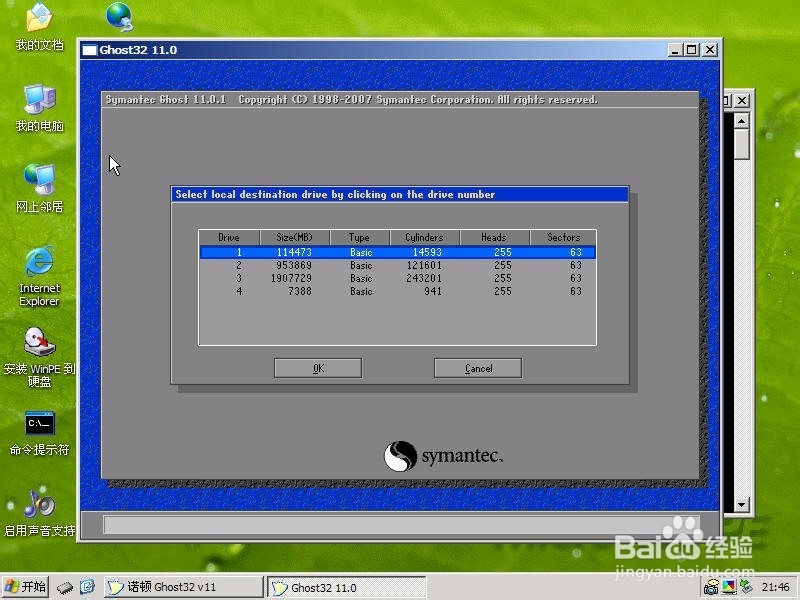The width and height of the screenshot is (800, 600).
Task: Click the camera tray icon
Action: (711, 588)
